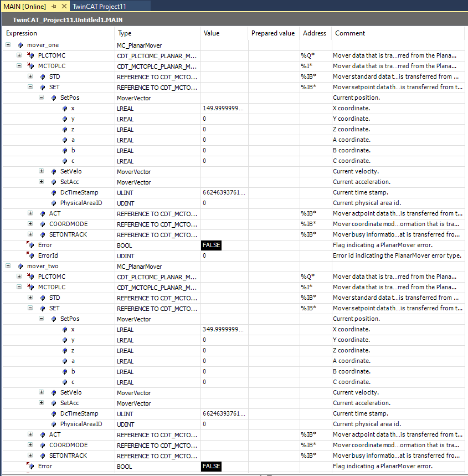Click FALSE value of mover_two Error

coord(211,466)
